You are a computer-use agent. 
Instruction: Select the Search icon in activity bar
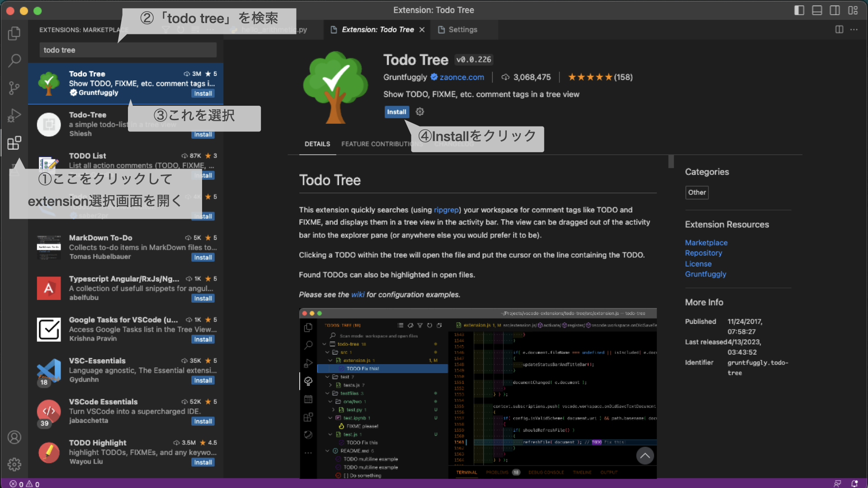[x=14, y=61]
